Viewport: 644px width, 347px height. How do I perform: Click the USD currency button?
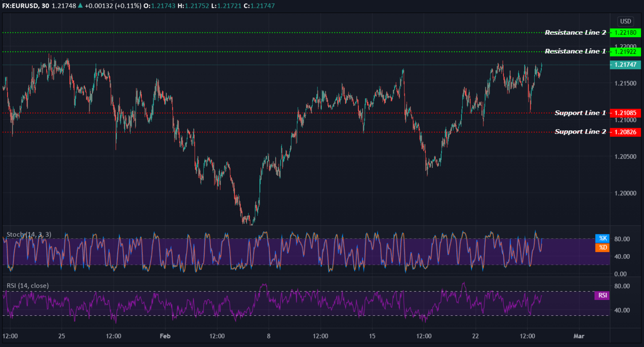point(625,21)
